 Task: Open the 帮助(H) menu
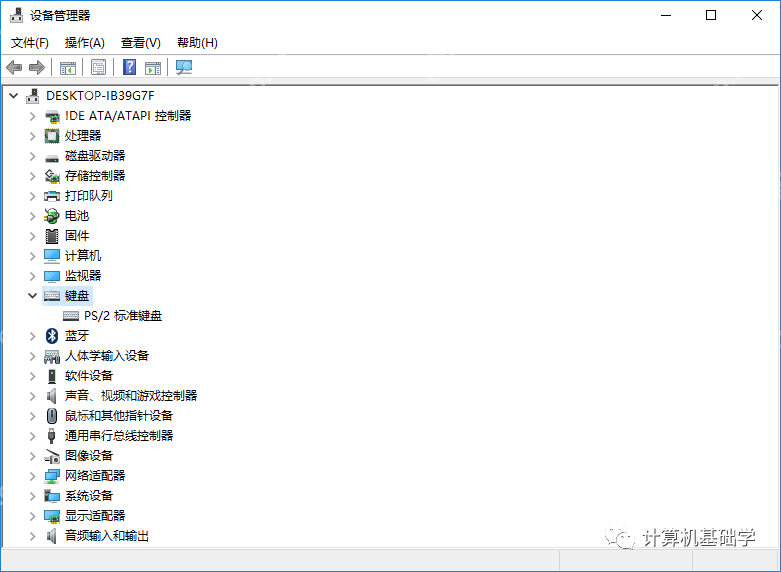pos(197,43)
